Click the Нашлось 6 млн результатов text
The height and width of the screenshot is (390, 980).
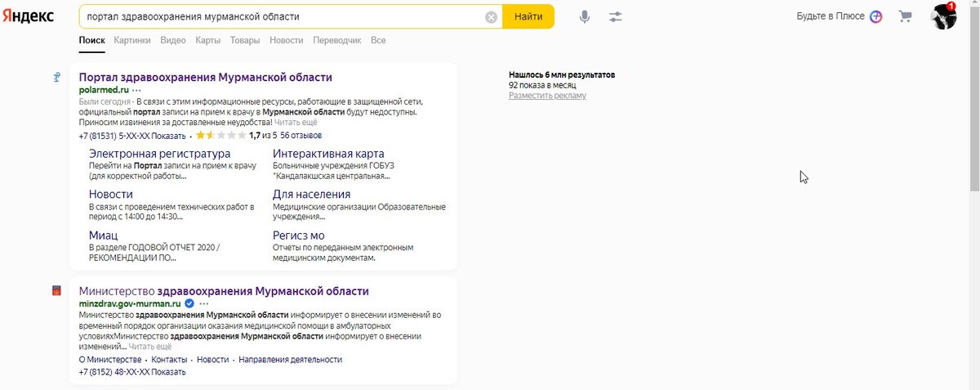point(562,75)
